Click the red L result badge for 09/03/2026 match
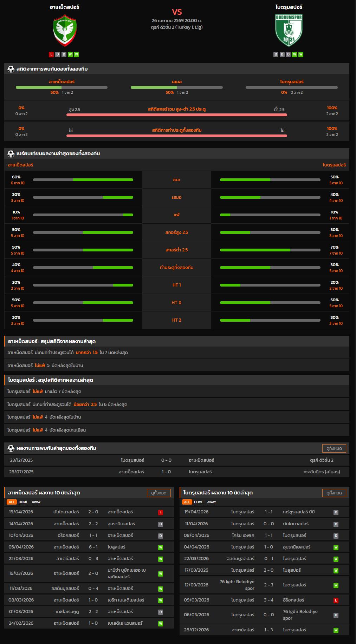356x644 pixels. (x=336, y=600)
